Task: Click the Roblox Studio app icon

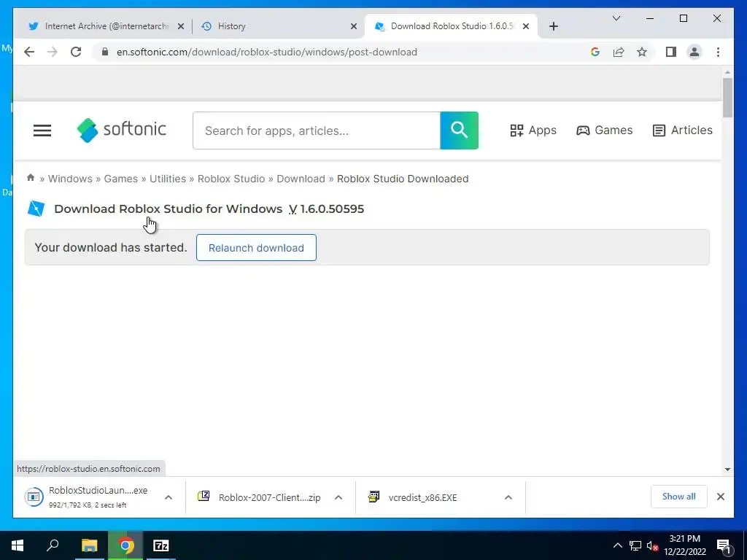Action: pyautogui.click(x=36, y=209)
